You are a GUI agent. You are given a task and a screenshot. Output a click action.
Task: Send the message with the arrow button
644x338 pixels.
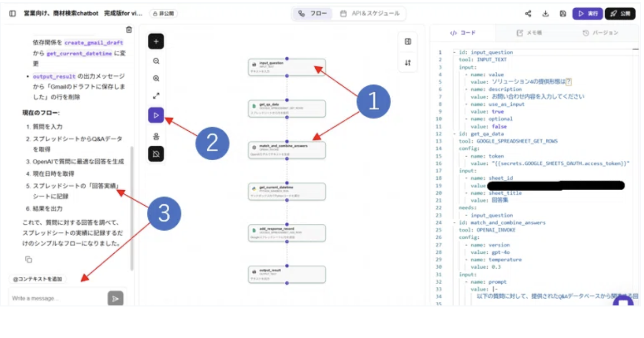[115, 298]
